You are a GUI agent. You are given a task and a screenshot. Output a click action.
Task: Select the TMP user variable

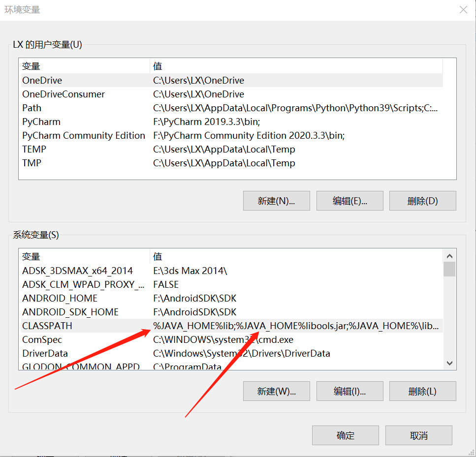coord(232,163)
